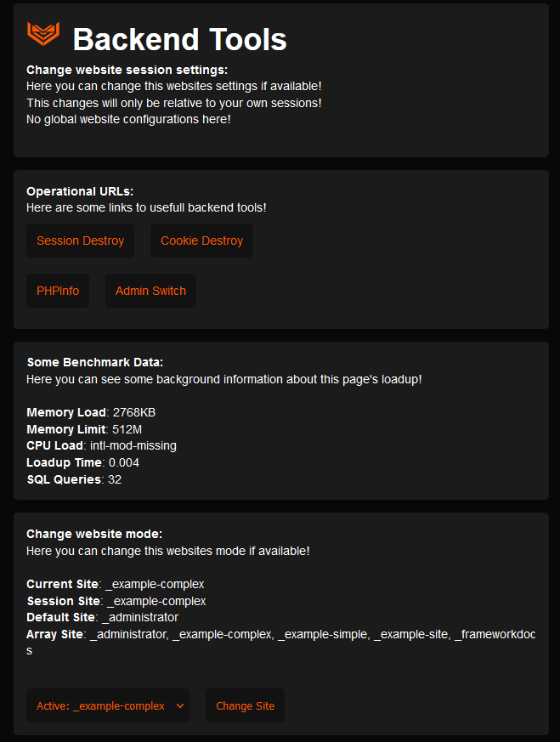Screen dimensions: 560x742
Task: Open the Active: _example-complex site dropdown
Action: click(100, 705)
